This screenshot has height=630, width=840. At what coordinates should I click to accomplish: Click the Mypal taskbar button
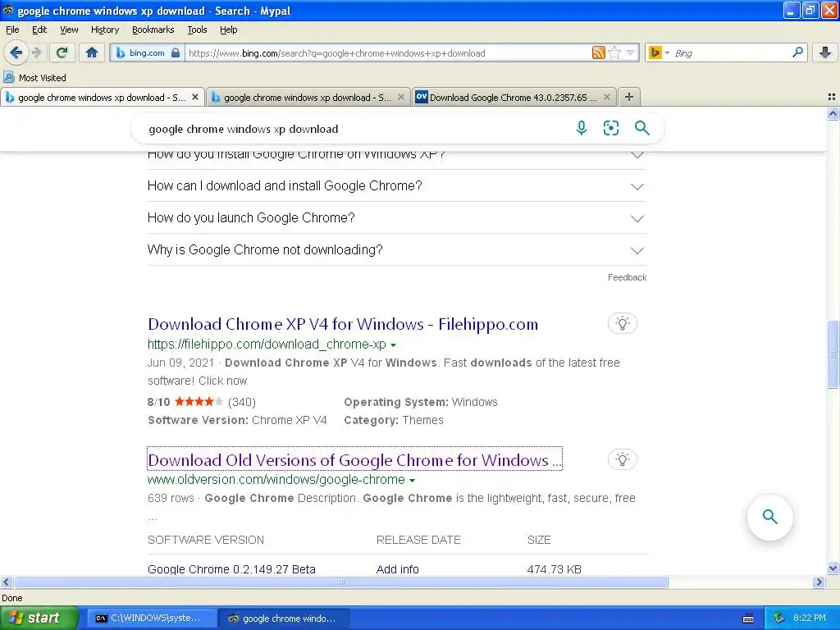pyautogui.click(x=285, y=619)
